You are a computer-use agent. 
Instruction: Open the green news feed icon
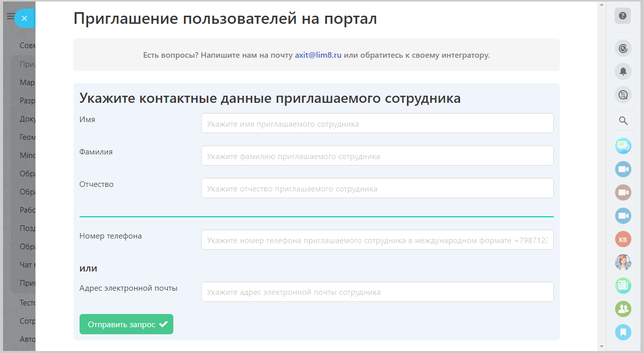623,286
